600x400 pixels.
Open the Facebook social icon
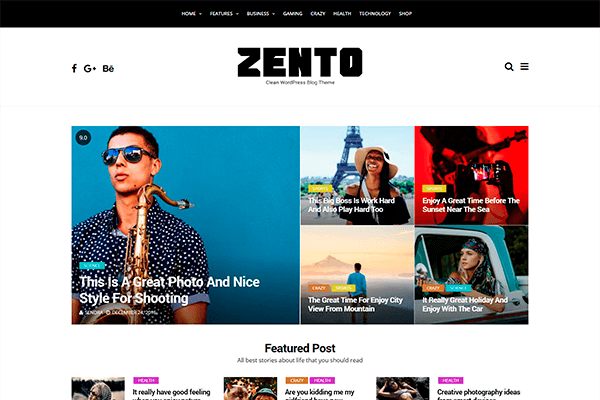[74, 69]
